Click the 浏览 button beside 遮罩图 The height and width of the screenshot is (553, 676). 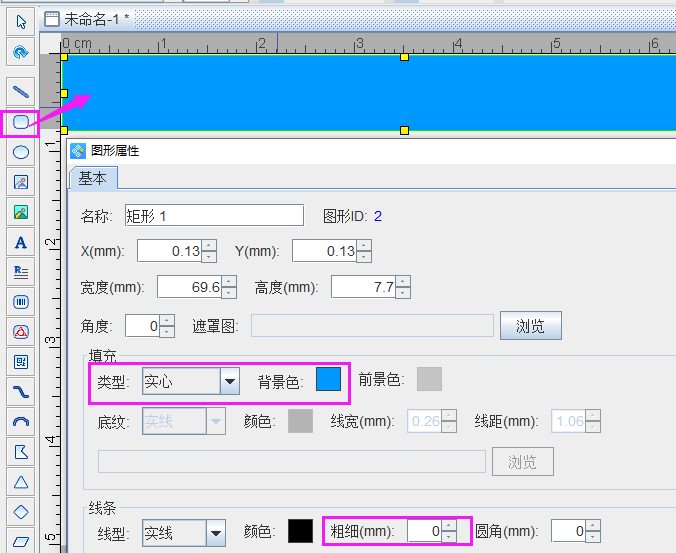(531, 325)
